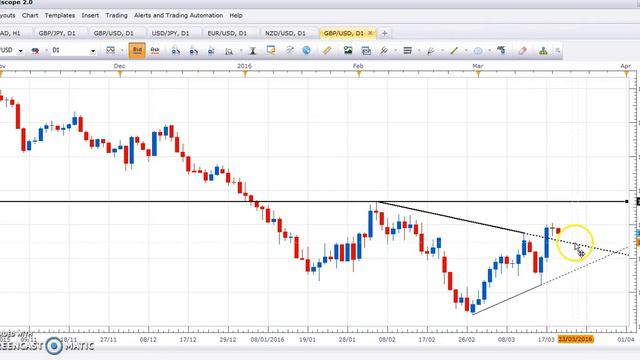Open the currency pair dropdown

(20, 51)
